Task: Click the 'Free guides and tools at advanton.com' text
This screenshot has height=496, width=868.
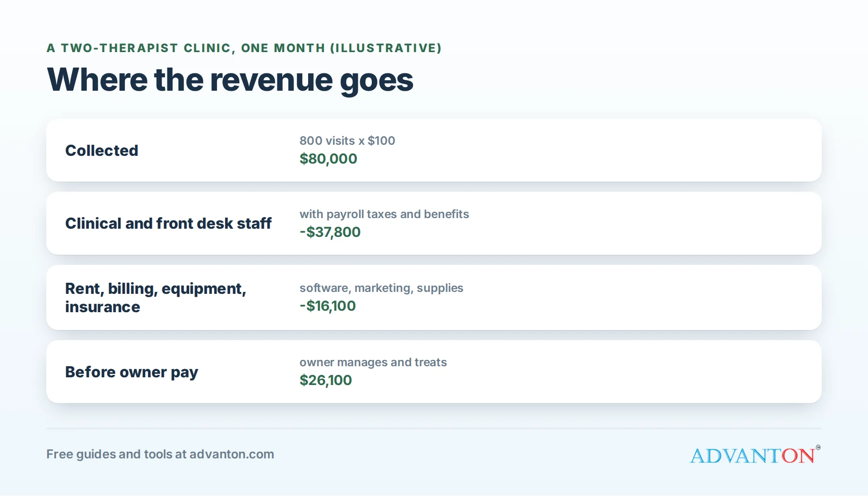Action: point(160,454)
